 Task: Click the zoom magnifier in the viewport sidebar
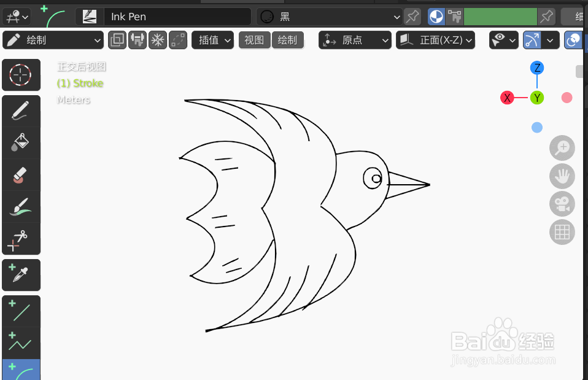coord(562,148)
